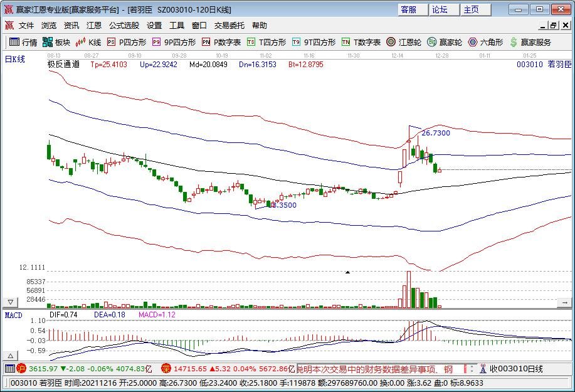Click the 12-14 date axis marker
Viewport: 575px width, 392px height.
point(397,55)
